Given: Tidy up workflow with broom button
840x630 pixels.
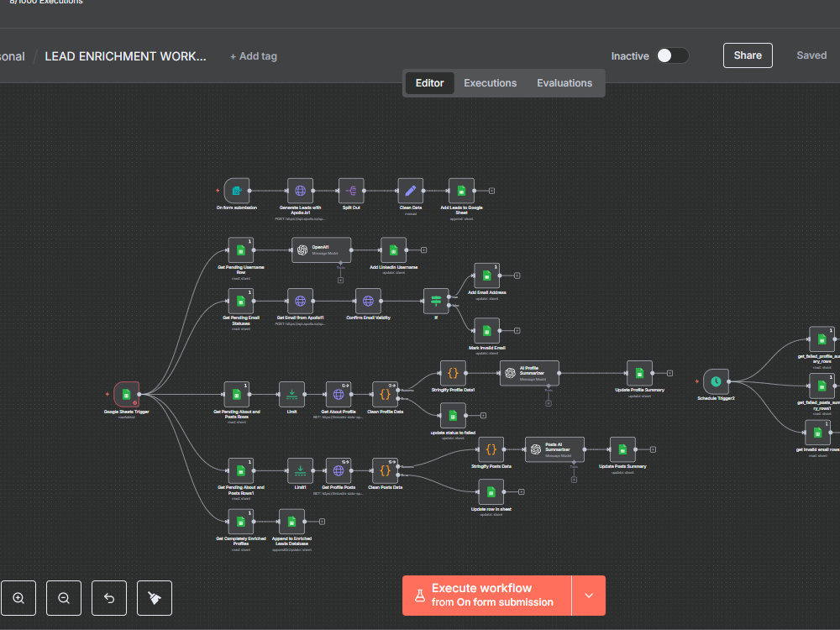Looking at the screenshot, I should coord(155,598).
